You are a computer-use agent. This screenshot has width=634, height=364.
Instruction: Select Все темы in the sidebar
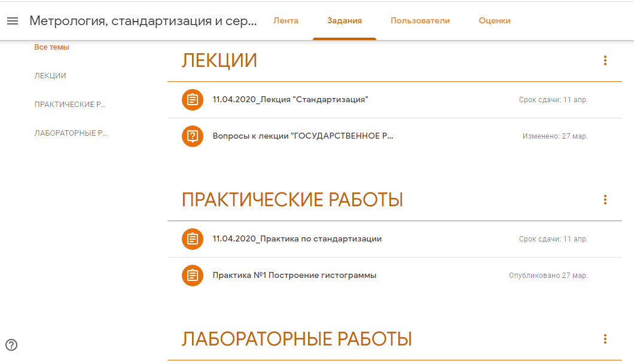tap(51, 47)
